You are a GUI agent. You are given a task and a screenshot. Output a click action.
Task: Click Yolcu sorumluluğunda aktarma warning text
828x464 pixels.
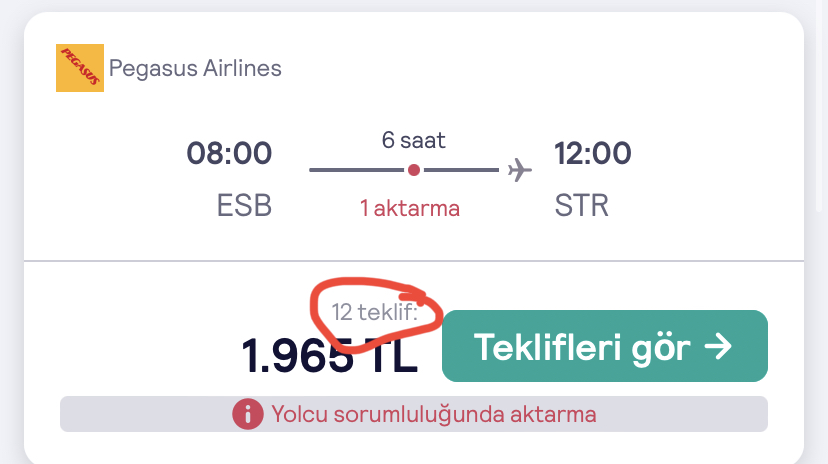(433, 414)
